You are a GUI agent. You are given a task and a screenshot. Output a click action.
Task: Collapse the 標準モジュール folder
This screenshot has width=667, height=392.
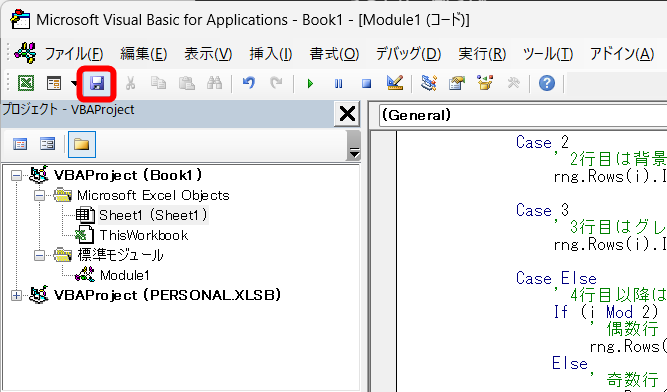[39, 256]
